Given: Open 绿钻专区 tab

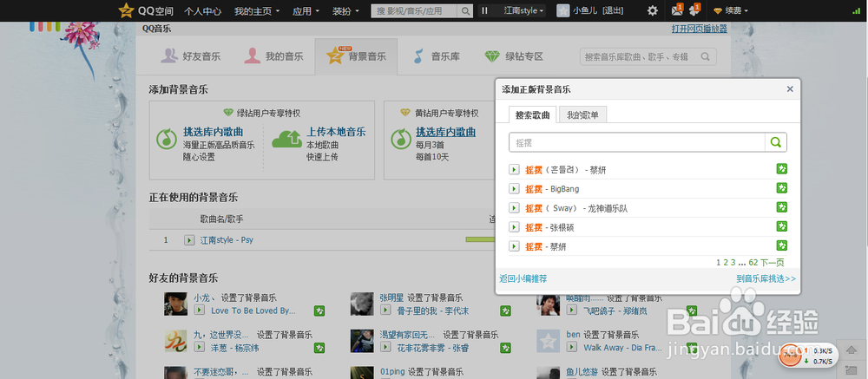Looking at the screenshot, I should point(514,56).
